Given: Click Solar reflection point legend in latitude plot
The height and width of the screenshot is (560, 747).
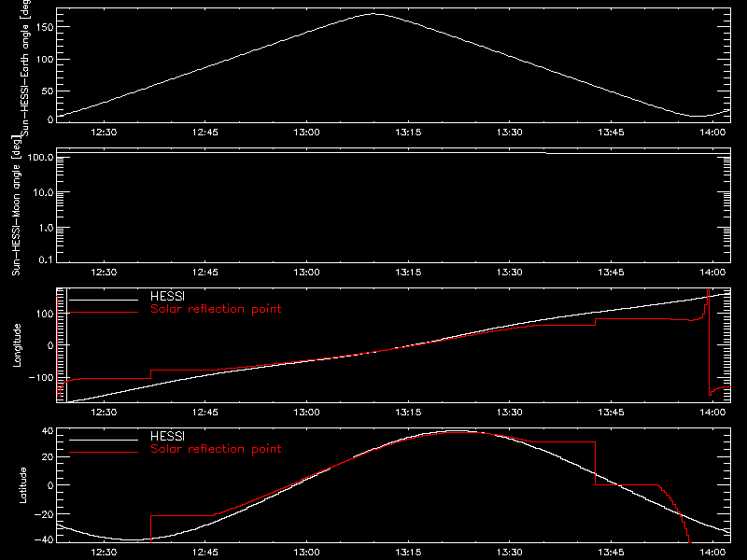Looking at the screenshot, I should [216, 449].
